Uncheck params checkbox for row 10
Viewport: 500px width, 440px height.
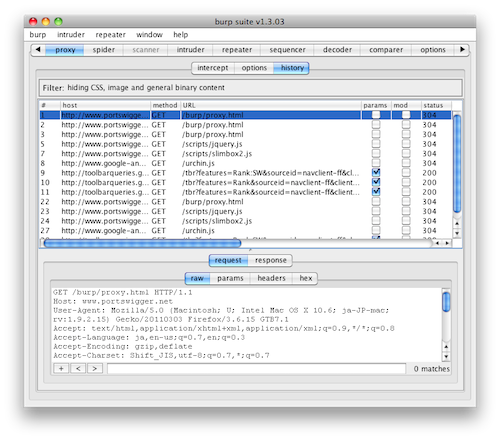pos(376,182)
